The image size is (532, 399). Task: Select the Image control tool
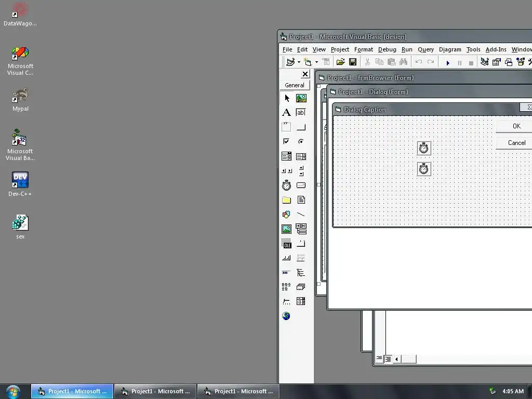287,229
